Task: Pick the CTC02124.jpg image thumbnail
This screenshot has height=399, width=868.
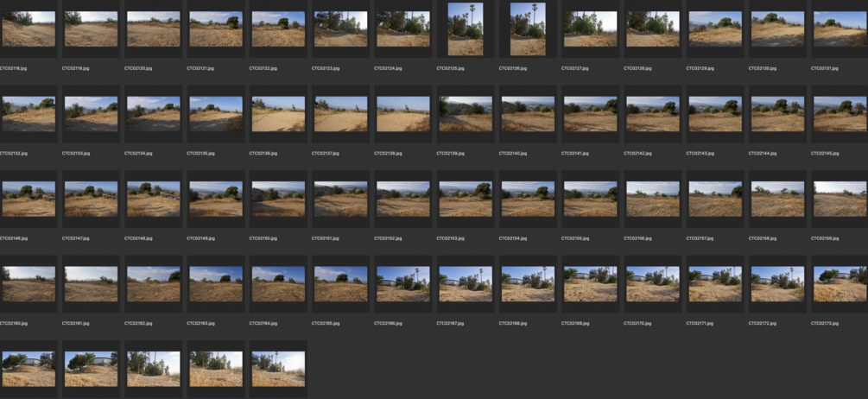Action: (403, 28)
